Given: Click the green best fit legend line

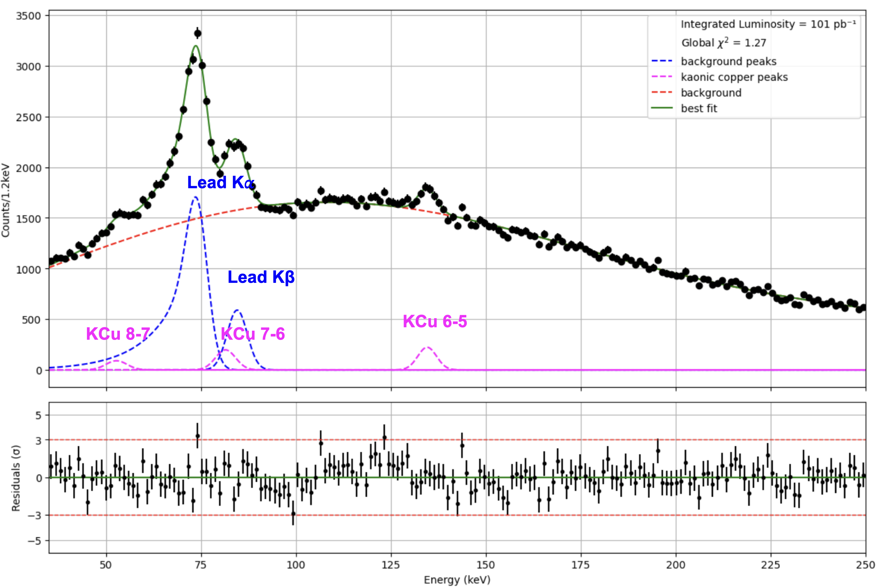Looking at the screenshot, I should (x=662, y=108).
